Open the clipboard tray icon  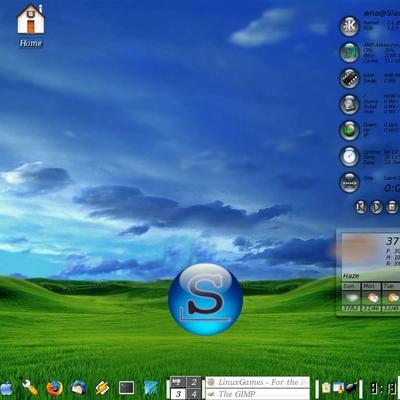[x=326, y=388]
